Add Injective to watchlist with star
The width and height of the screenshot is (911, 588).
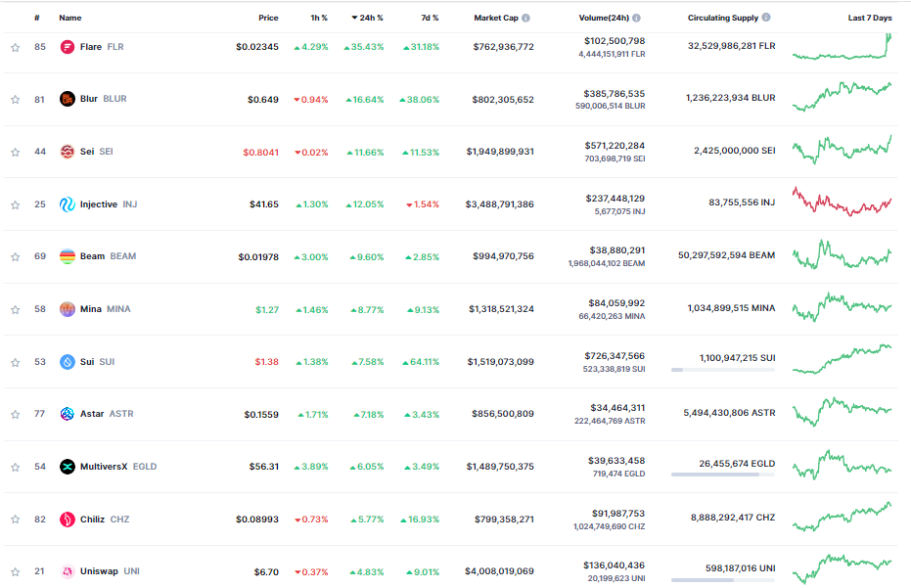coord(15,205)
